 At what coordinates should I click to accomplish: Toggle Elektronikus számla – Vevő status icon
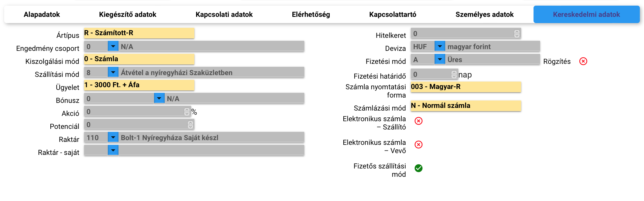[418, 145]
